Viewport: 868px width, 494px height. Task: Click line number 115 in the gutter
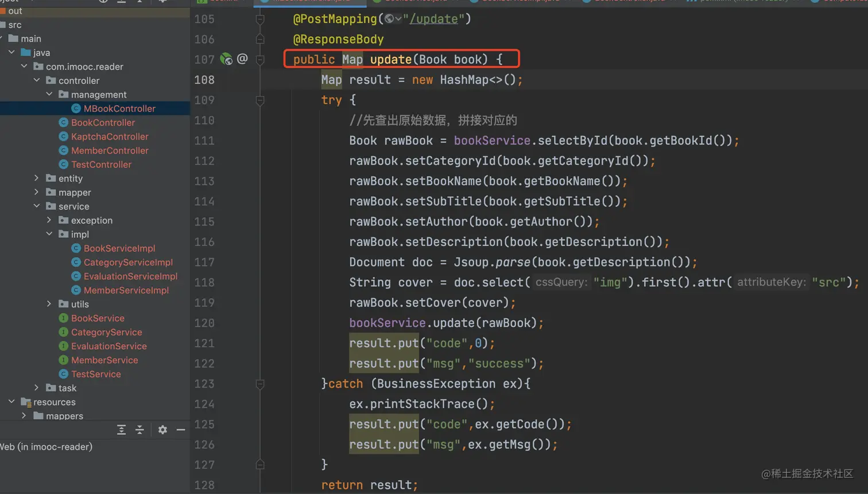click(204, 222)
